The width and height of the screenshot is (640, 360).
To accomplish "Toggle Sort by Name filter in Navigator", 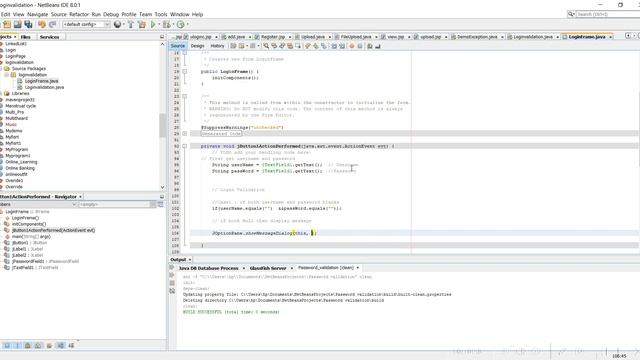I will point(71,345).
